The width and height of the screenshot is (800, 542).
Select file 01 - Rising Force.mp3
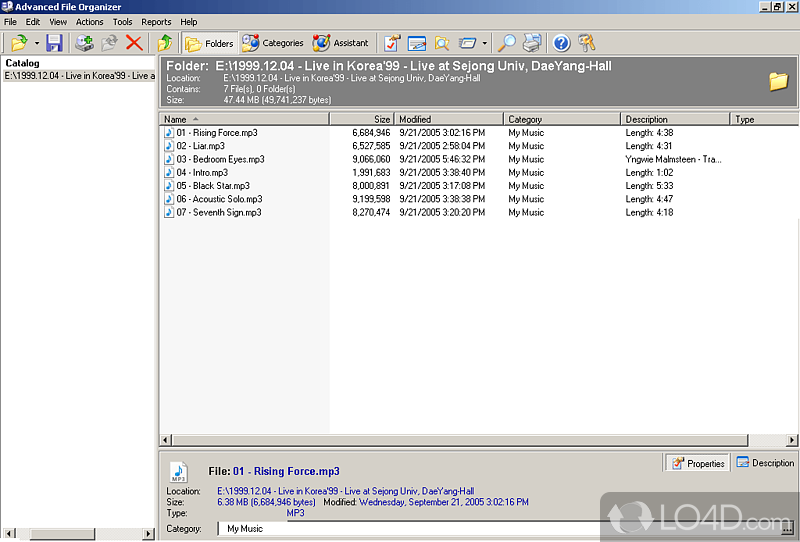pyautogui.click(x=217, y=133)
